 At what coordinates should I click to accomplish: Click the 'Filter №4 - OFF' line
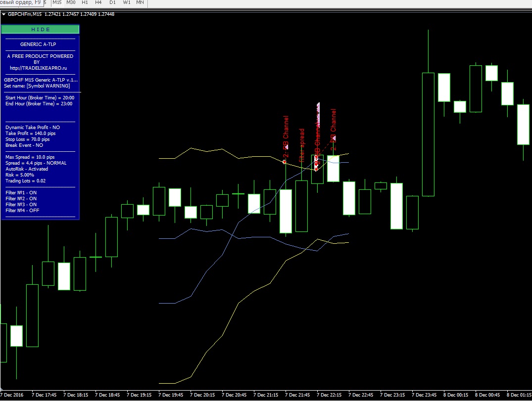(22, 211)
